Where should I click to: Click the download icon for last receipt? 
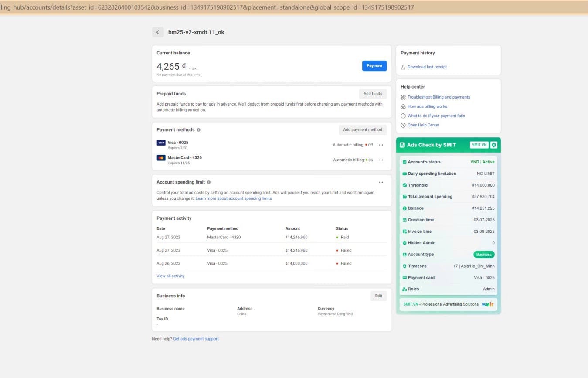tap(403, 67)
